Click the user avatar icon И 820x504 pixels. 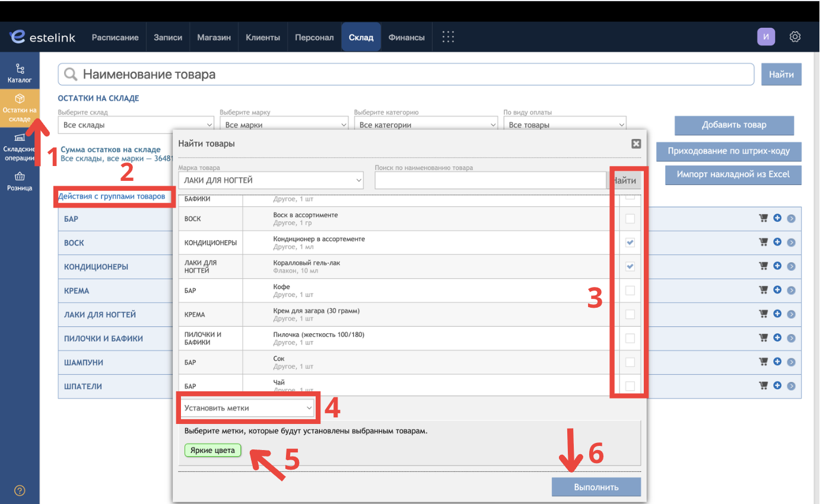tap(766, 37)
